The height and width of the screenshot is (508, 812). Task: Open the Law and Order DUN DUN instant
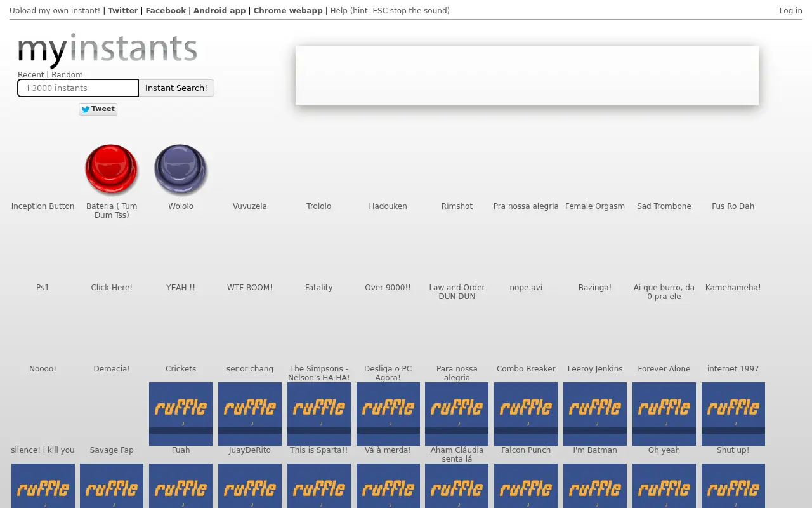457,292
